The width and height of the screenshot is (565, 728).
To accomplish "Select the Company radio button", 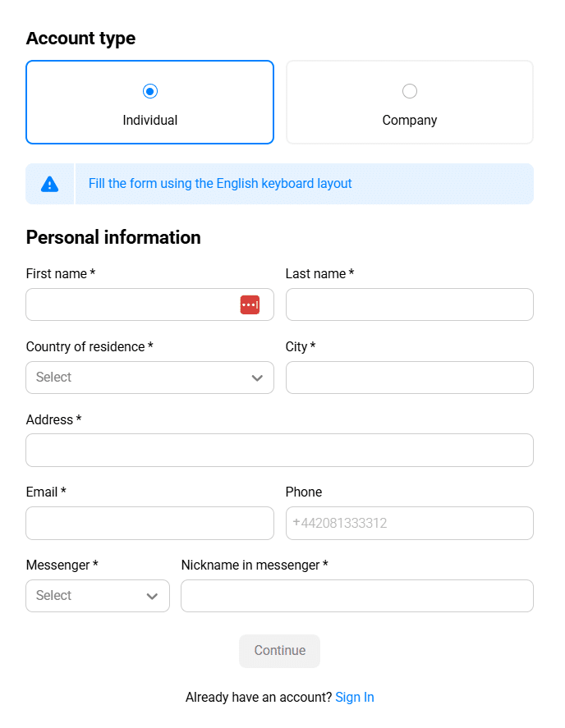I will pyautogui.click(x=410, y=91).
